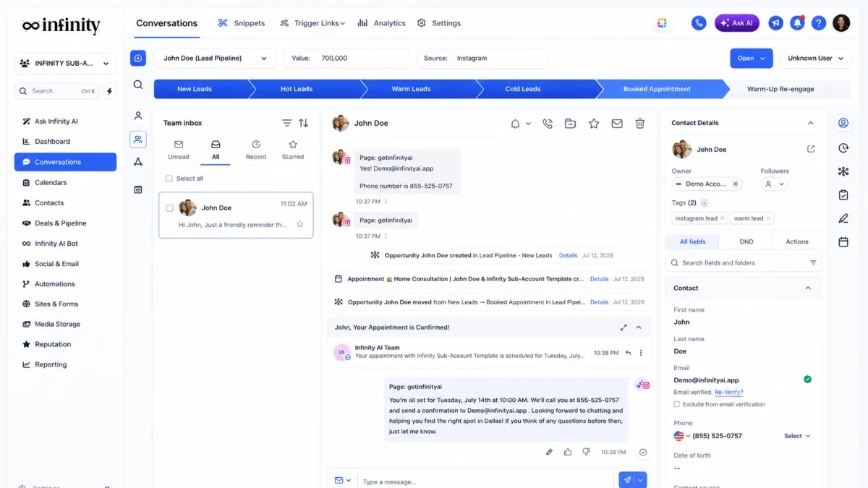Star the conversation from header toolbar

(594, 124)
